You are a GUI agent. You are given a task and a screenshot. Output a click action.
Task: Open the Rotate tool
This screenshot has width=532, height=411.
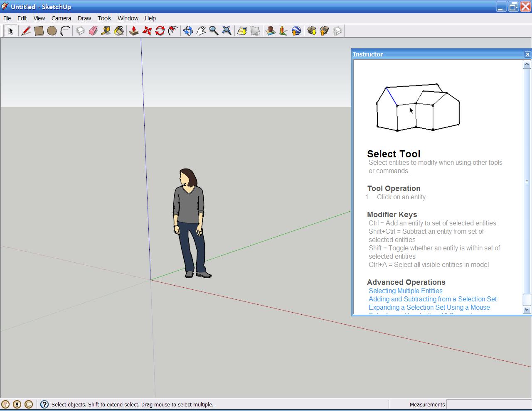(x=160, y=31)
